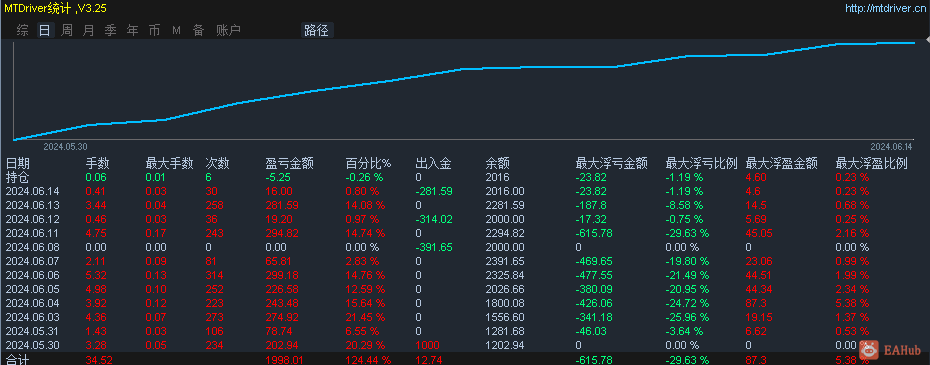Open the 备 tab
This screenshot has width=930, height=365.
198,30
